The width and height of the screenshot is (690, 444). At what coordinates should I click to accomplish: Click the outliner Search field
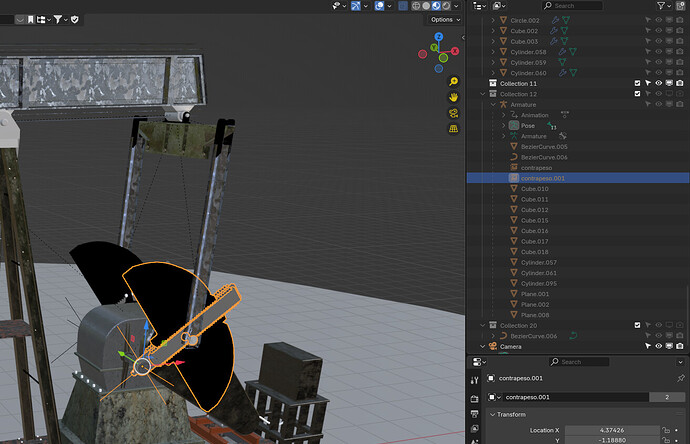(x=572, y=6)
